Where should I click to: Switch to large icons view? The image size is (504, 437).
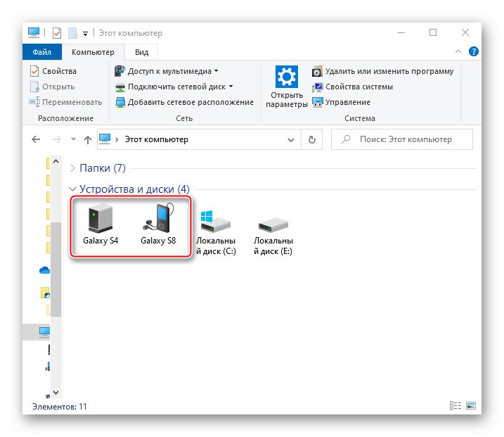click(471, 406)
